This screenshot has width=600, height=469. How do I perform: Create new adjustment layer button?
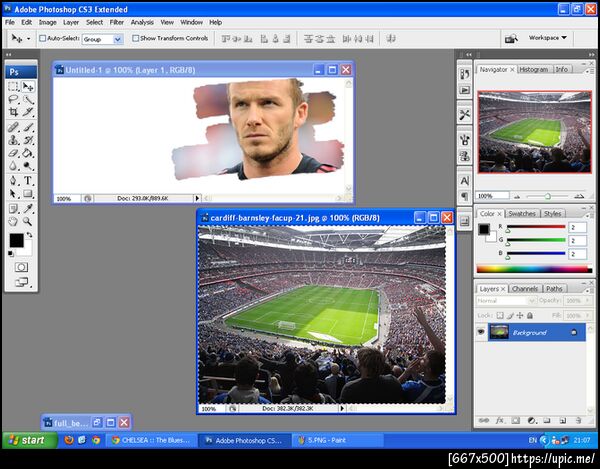tap(532, 420)
